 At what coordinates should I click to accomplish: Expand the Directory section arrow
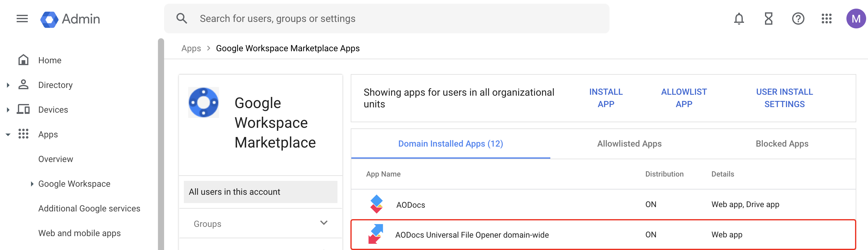point(8,85)
